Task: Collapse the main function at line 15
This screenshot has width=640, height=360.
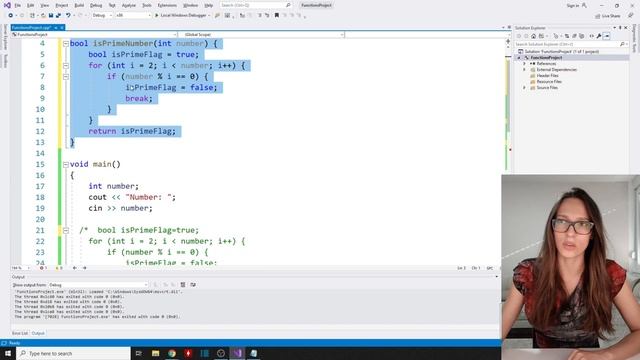Action: 66,165
